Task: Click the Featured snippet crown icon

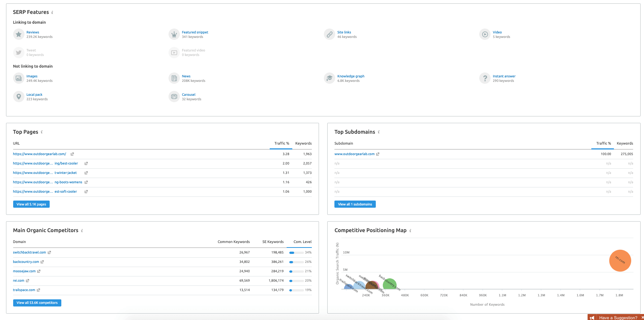Action: coord(174,34)
